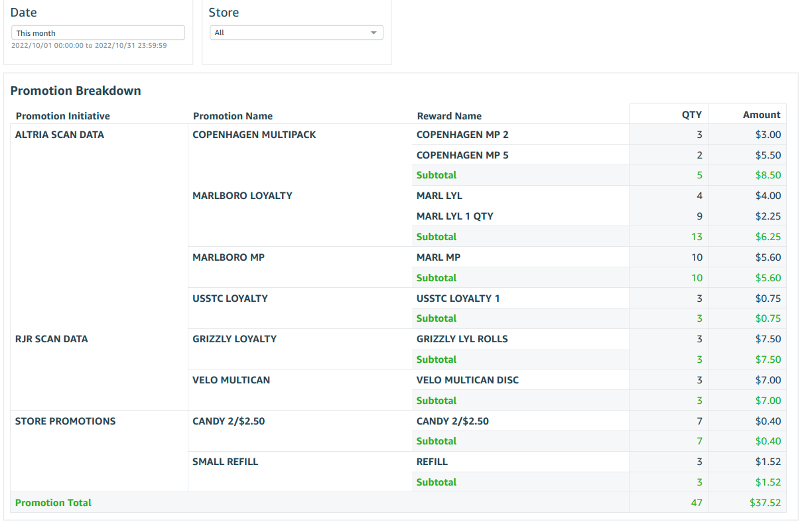Image resolution: width=808 pixels, height=532 pixels.
Task: Click the $5.50 amount for COPENHAGEN MP 5
Action: coord(768,155)
